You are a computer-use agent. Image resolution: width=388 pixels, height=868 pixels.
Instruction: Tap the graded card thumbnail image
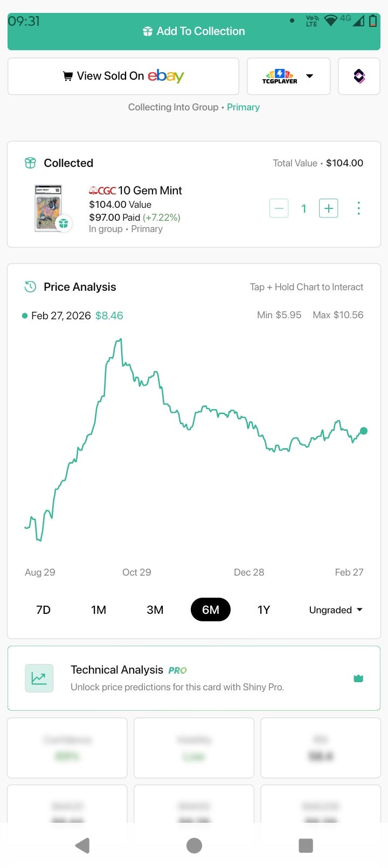click(x=48, y=208)
